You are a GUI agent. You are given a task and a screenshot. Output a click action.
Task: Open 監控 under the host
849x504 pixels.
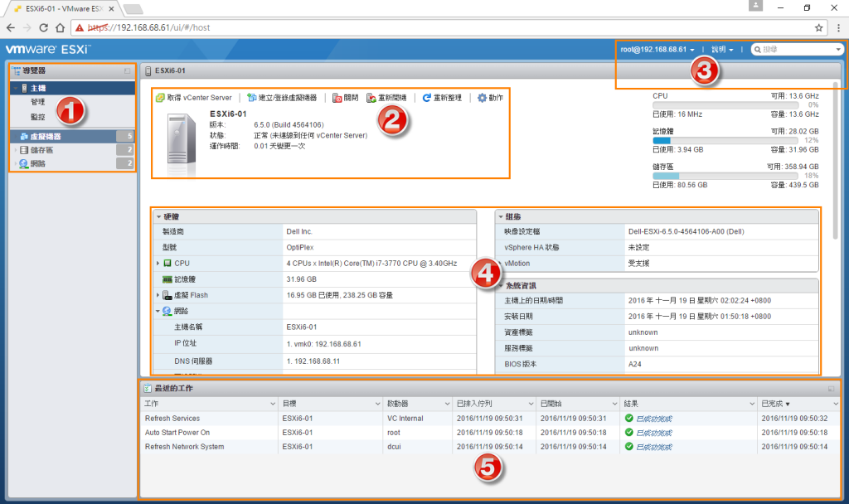coord(38,116)
